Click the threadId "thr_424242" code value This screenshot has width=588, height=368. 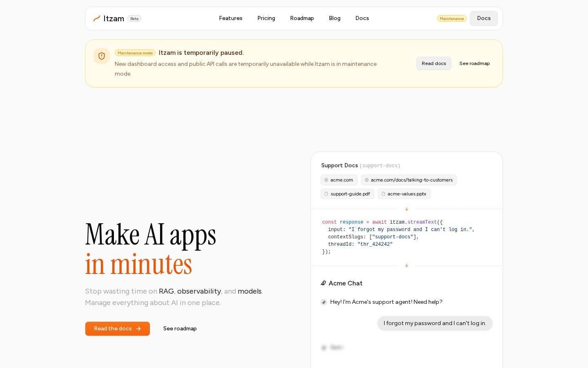click(375, 245)
